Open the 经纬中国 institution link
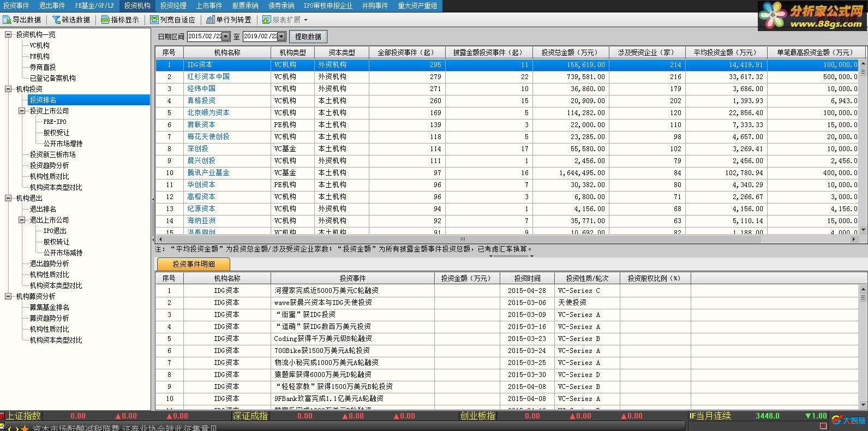868x431 pixels. tap(201, 88)
